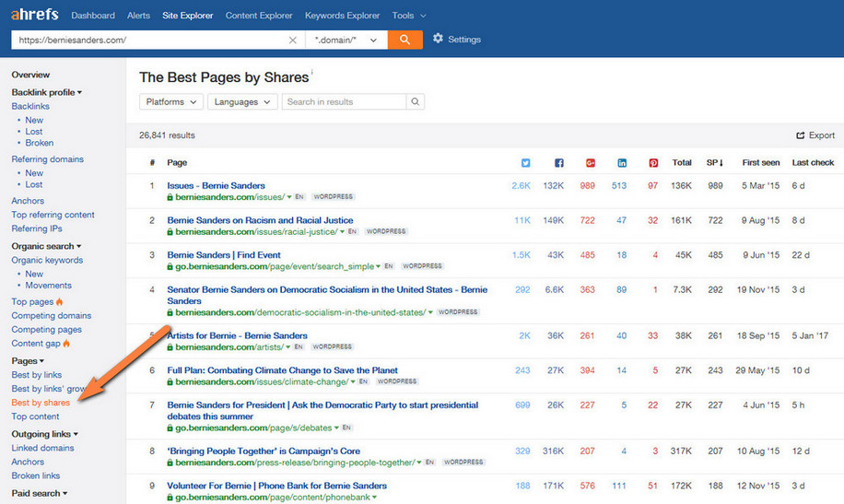
Task: Collapse the Organic search section
Action: (x=46, y=246)
